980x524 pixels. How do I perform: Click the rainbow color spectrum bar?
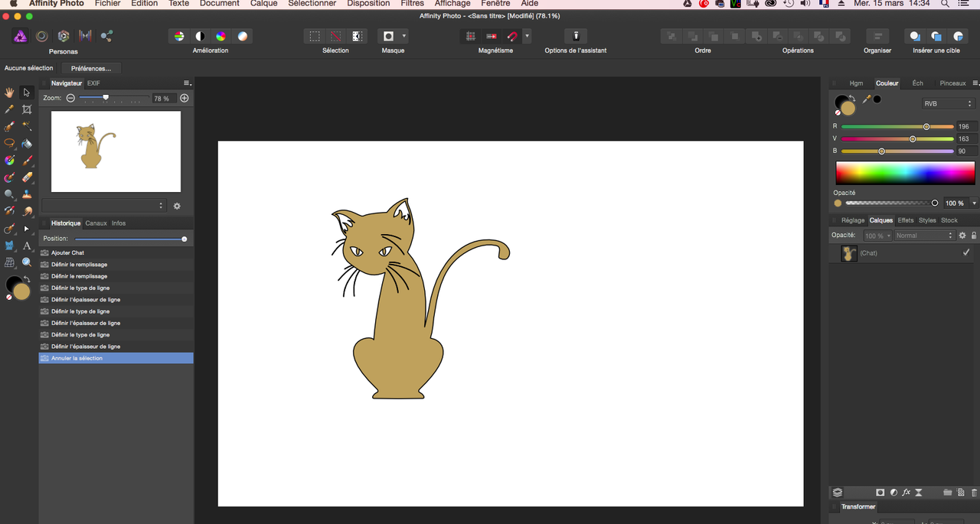click(x=904, y=172)
